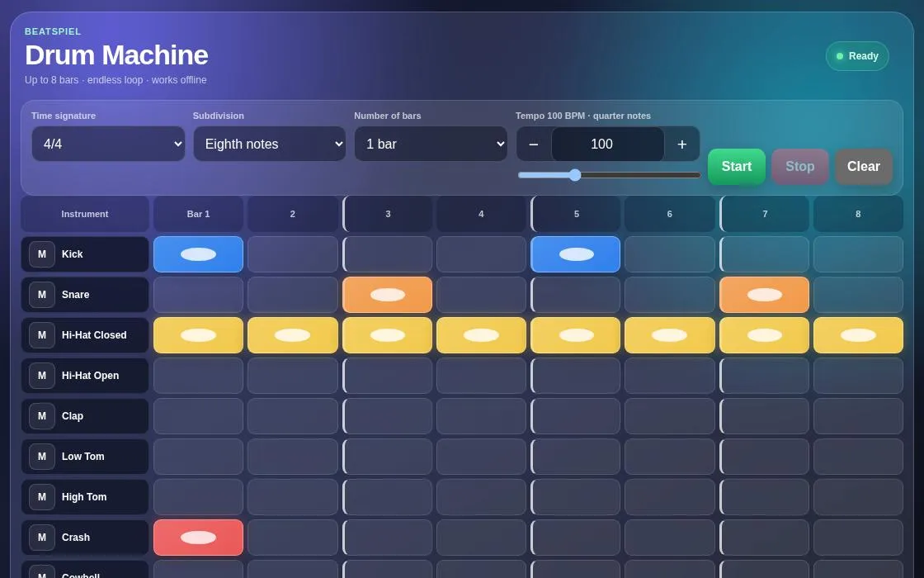The image size is (924, 578).
Task: Decrease tempo with the minus button
Action: click(x=534, y=144)
